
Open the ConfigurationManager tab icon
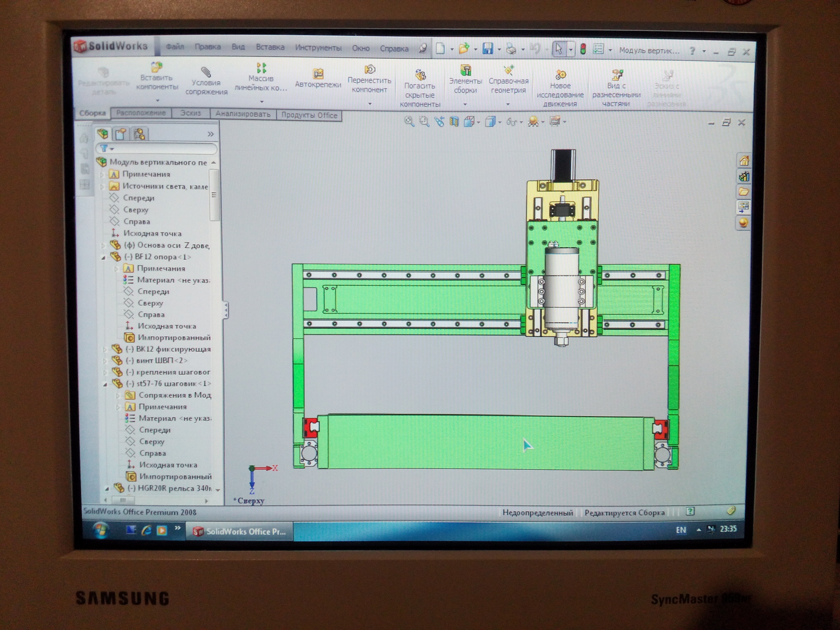pyautogui.click(x=139, y=134)
